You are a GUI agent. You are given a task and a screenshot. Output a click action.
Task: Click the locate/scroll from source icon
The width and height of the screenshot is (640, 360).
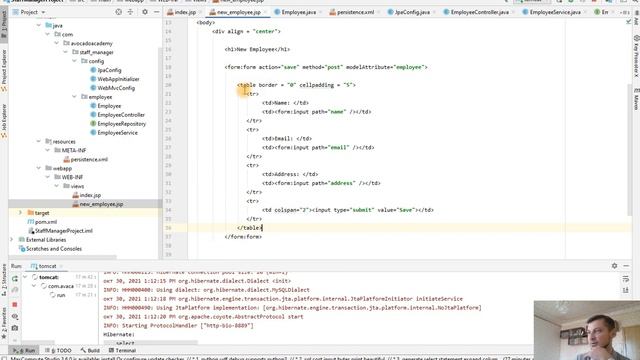pyautogui.click(x=119, y=12)
